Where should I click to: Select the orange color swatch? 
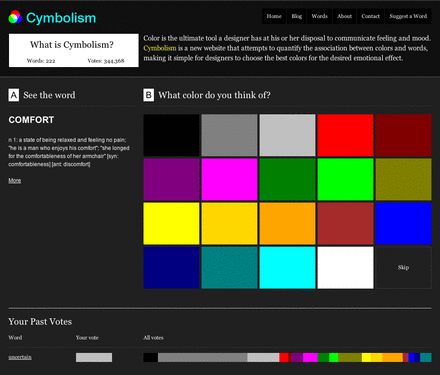coord(287,223)
